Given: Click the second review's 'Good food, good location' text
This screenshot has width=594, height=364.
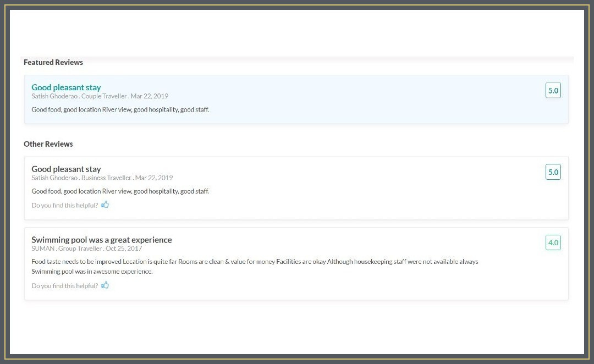Looking at the screenshot, I should click(x=120, y=191).
